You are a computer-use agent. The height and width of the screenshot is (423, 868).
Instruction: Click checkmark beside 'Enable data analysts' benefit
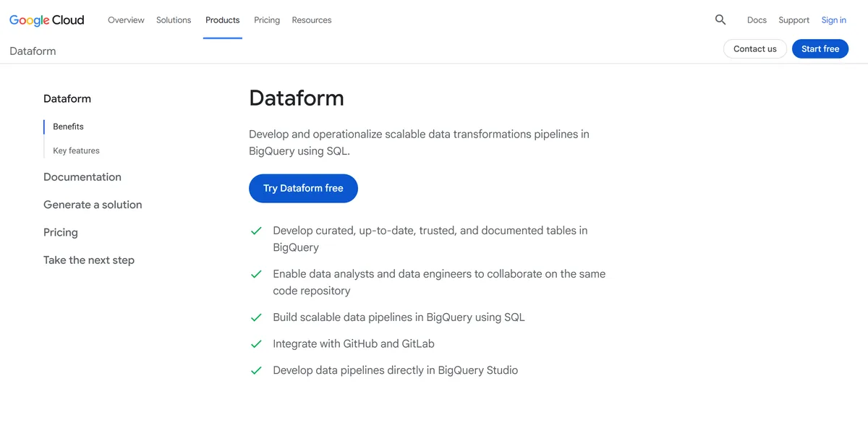(256, 274)
